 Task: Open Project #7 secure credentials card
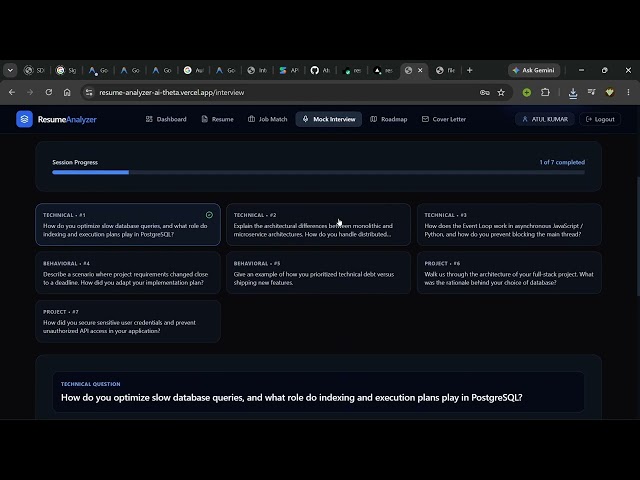pos(128,321)
